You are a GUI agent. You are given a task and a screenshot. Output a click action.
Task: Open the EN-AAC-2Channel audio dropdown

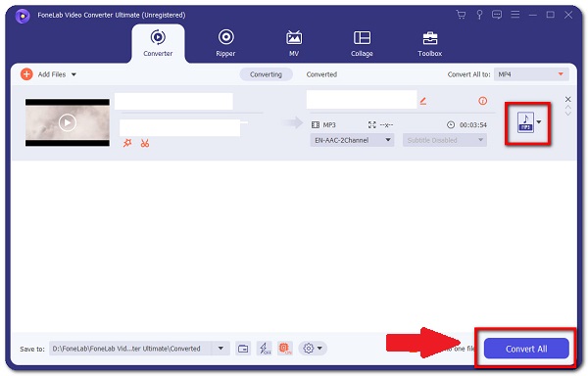[x=352, y=140]
